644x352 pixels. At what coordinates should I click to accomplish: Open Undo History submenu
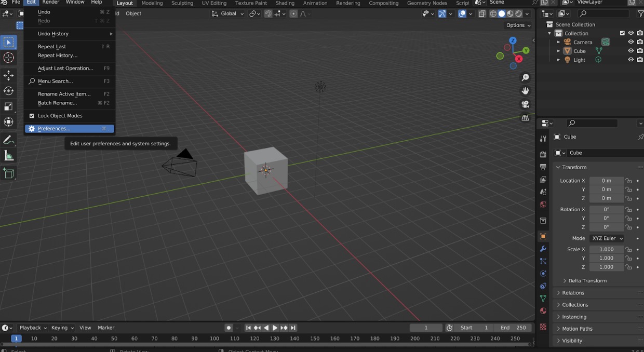point(70,34)
